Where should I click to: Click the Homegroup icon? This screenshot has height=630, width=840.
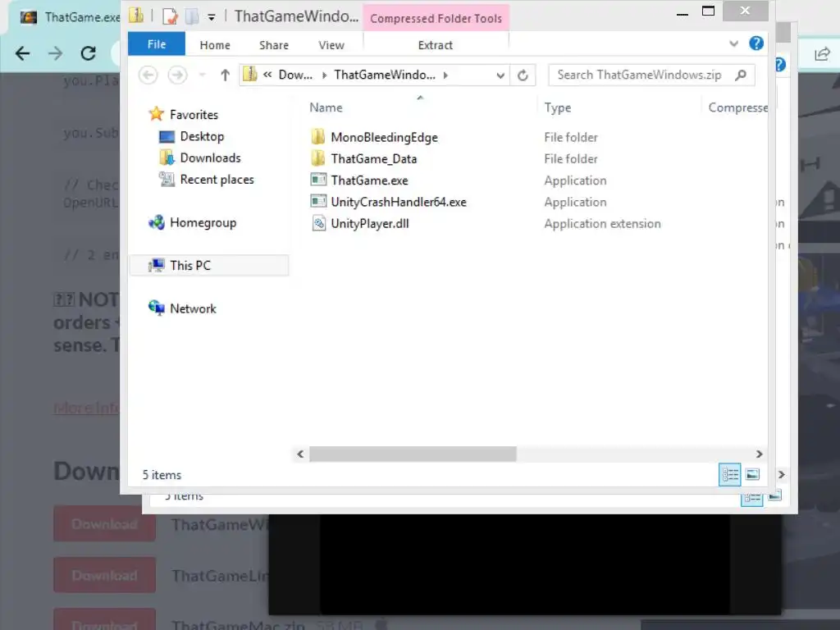157,222
